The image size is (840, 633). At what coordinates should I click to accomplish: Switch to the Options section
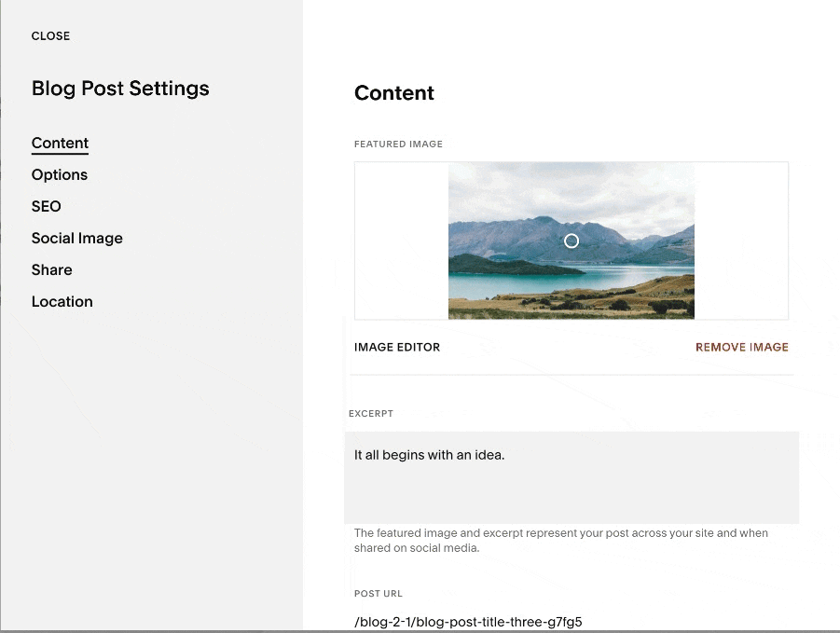(x=59, y=174)
